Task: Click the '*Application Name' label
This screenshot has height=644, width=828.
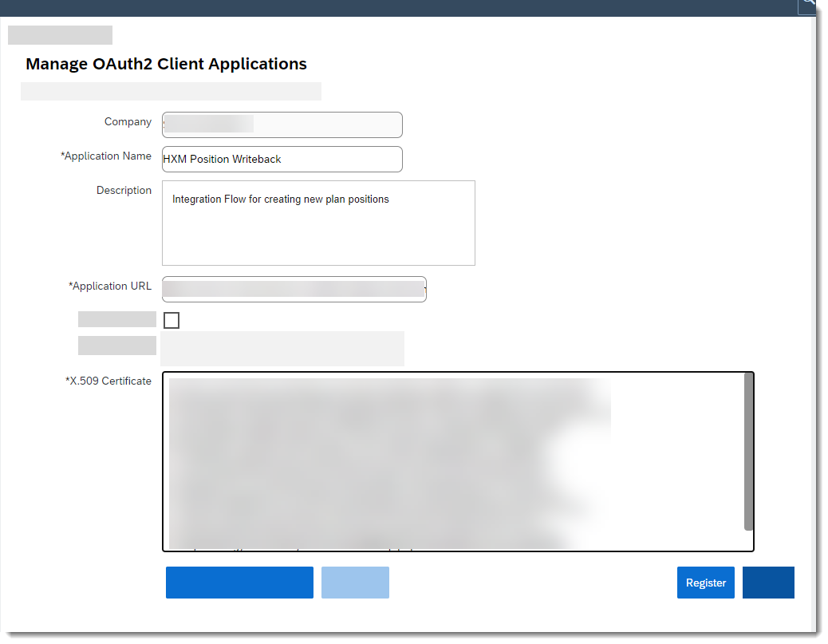Action: (x=105, y=156)
